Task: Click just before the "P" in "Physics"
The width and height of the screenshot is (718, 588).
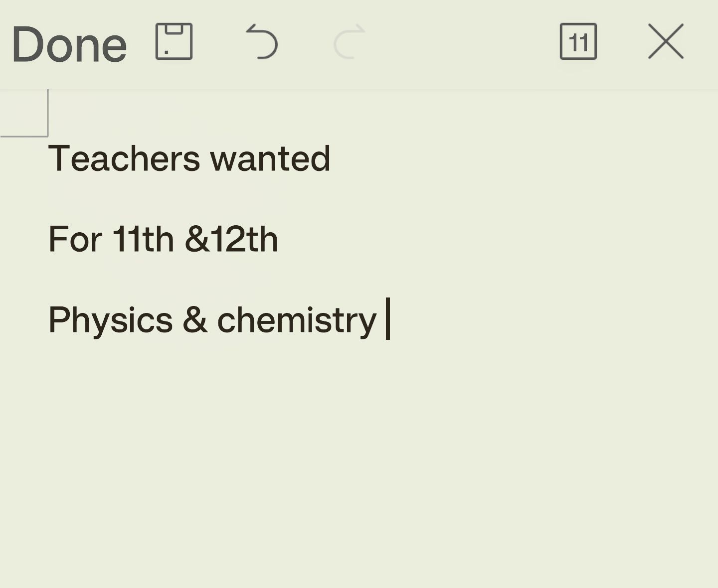Action: 49,320
